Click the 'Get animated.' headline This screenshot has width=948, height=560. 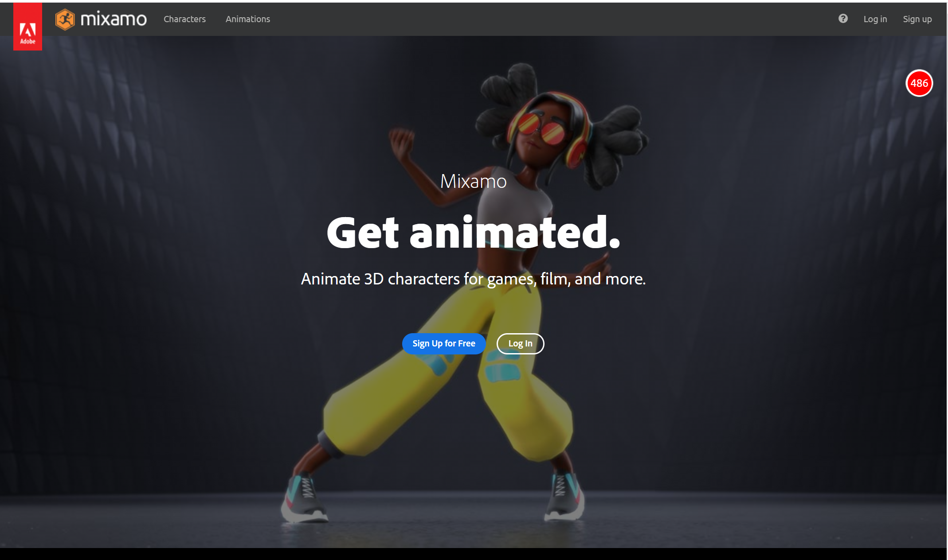(x=473, y=233)
